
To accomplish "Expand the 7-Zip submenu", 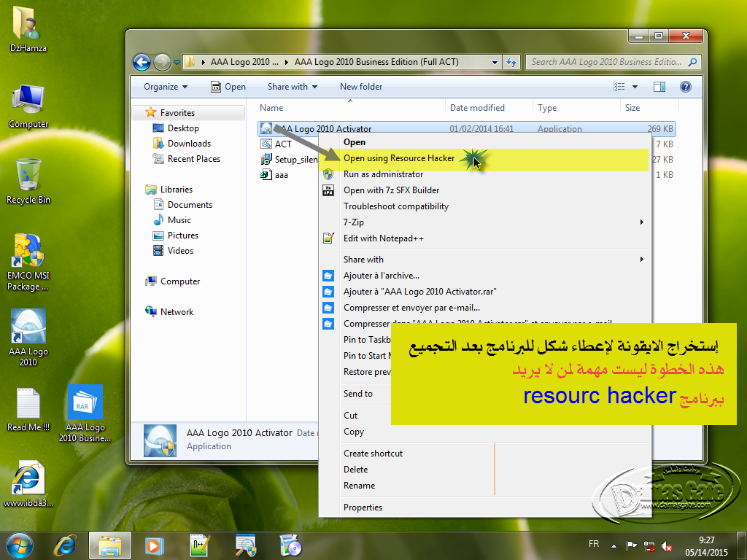I will (x=484, y=222).
